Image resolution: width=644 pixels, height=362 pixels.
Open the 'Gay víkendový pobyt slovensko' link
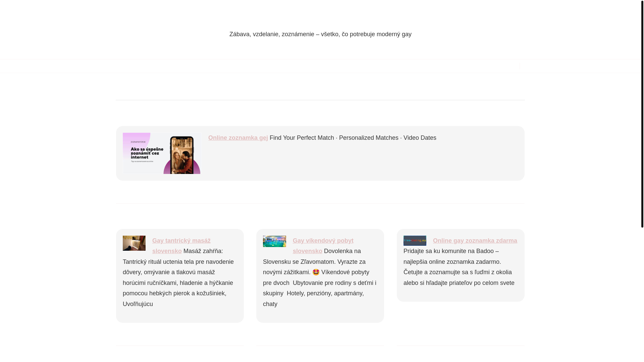[323, 246]
